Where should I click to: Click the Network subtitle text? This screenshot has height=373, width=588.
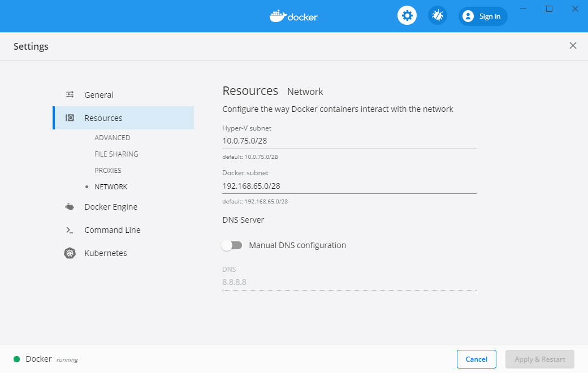point(305,92)
